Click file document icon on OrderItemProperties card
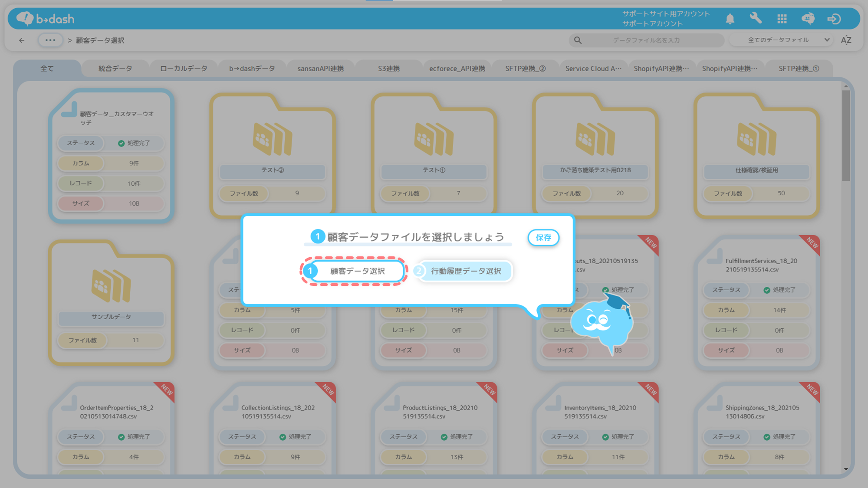The image size is (868, 488). 69,404
